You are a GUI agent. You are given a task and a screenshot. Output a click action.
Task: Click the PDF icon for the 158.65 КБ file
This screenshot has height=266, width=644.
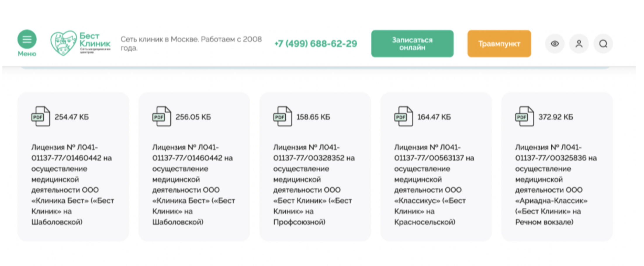[283, 116]
